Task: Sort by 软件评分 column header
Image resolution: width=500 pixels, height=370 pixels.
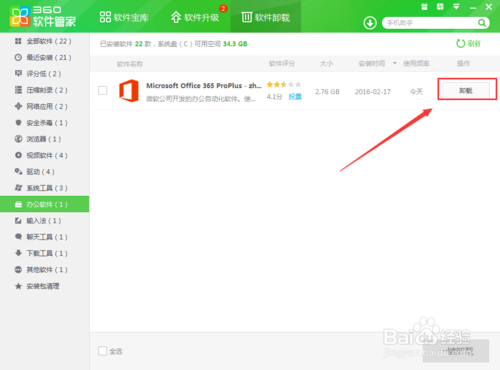Action: coord(282,63)
